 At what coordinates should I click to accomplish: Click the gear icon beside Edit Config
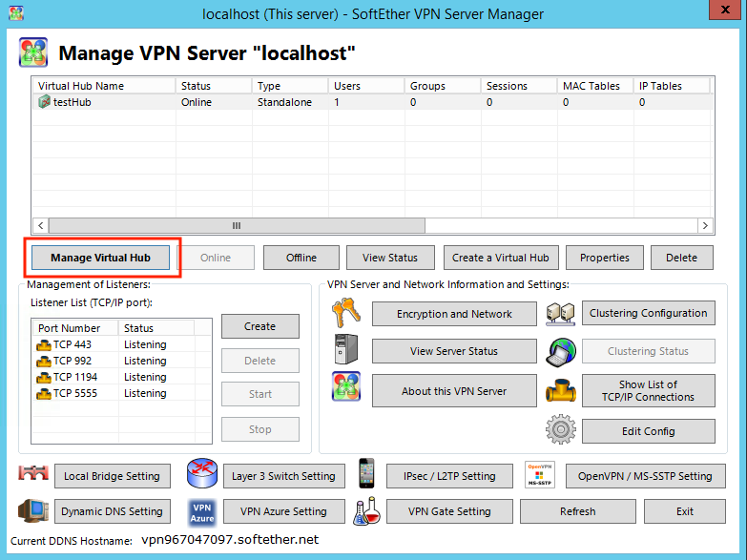(x=561, y=429)
